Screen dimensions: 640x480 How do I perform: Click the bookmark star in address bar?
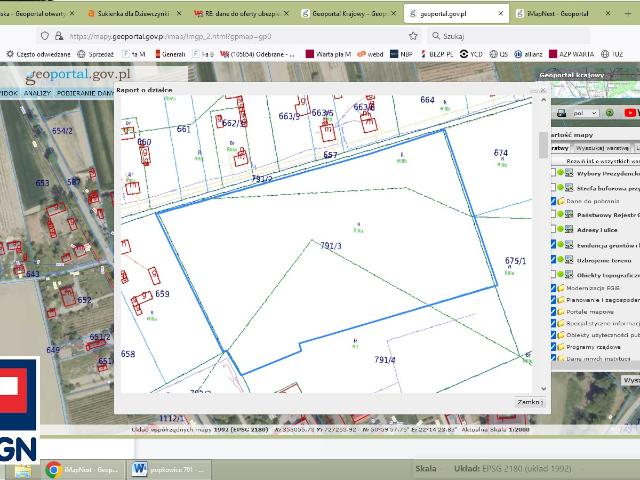point(412,35)
